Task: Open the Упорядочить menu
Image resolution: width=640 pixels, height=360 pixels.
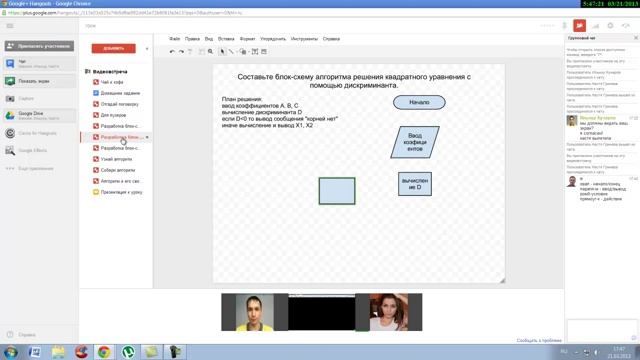Action: pos(273,39)
